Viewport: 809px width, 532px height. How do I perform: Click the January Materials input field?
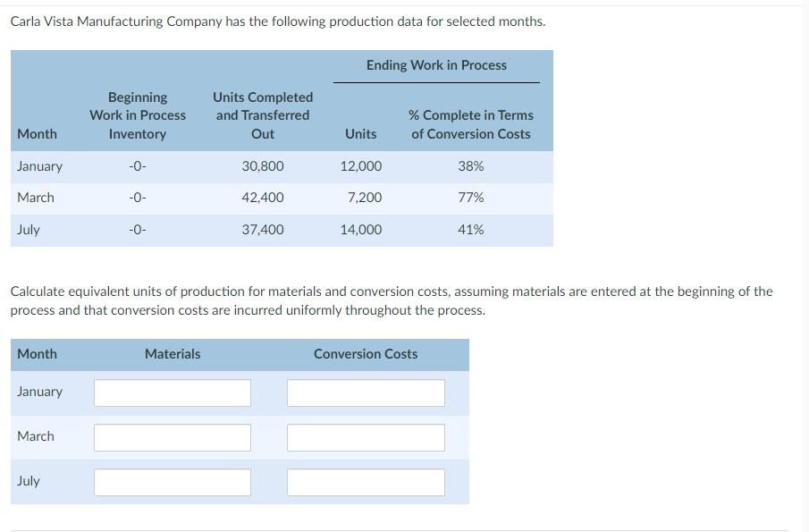point(172,392)
